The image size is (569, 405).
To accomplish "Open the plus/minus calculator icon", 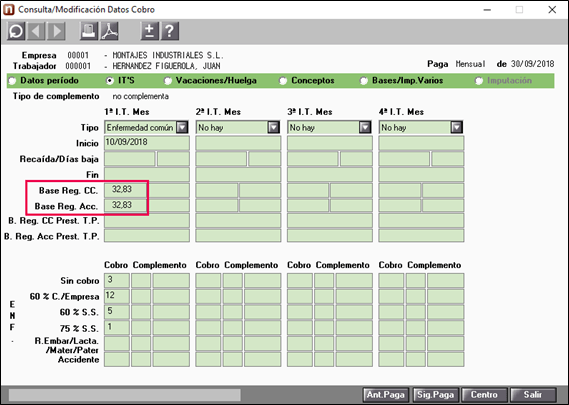I will pyautogui.click(x=150, y=31).
